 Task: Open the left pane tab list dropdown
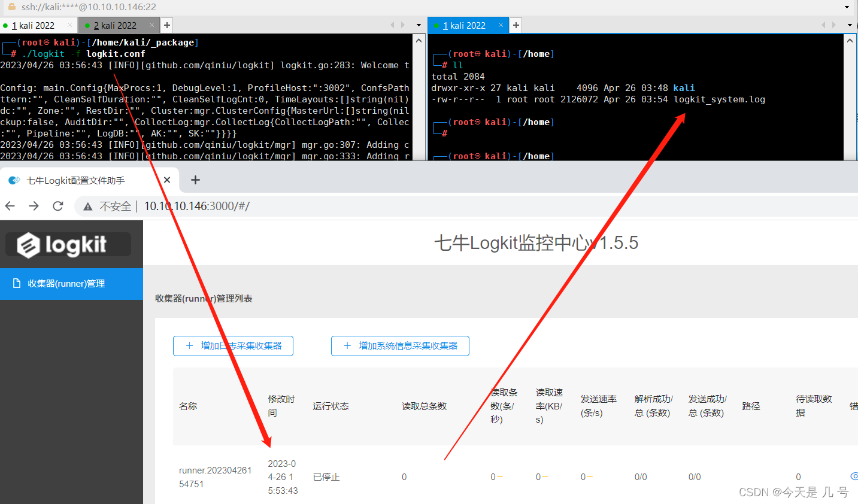pos(419,25)
